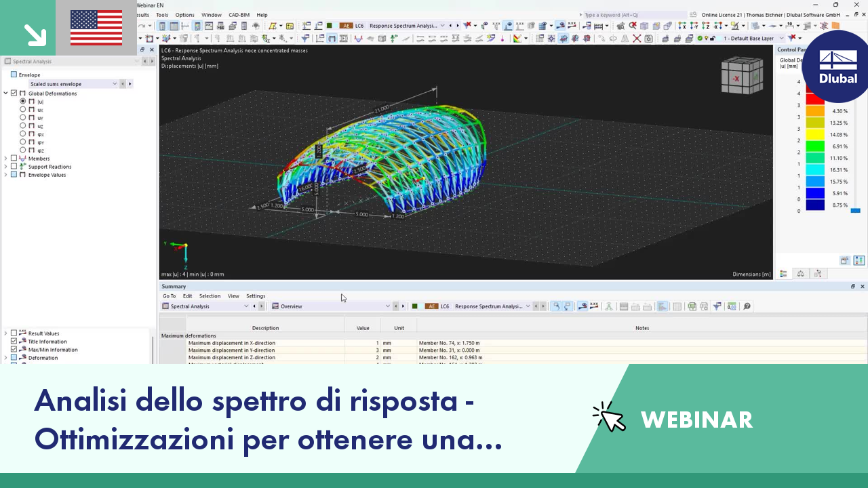Viewport: 868px width, 488px height.
Task: Check the Support Reactions checkbox
Action: pos(14,166)
